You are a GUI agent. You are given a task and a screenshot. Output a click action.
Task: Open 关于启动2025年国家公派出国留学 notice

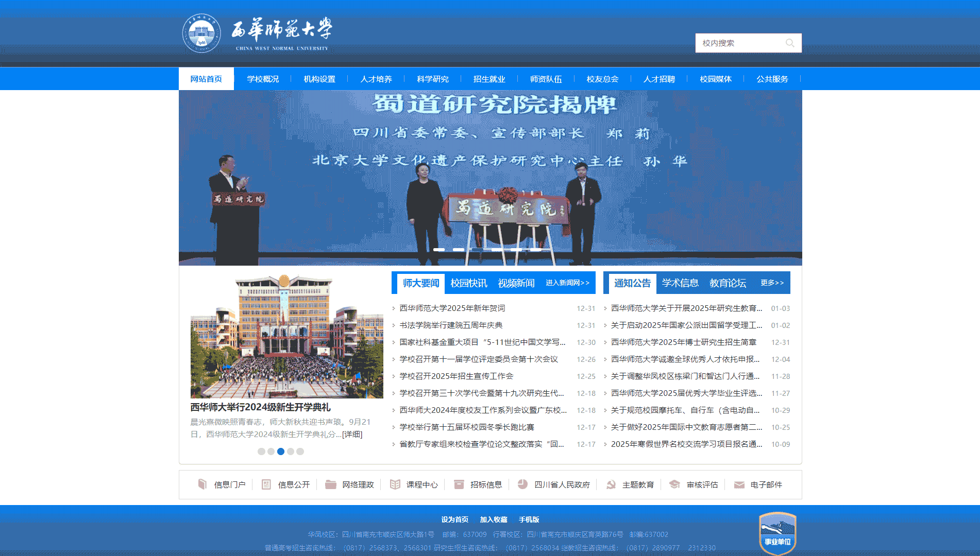pyautogui.click(x=686, y=325)
